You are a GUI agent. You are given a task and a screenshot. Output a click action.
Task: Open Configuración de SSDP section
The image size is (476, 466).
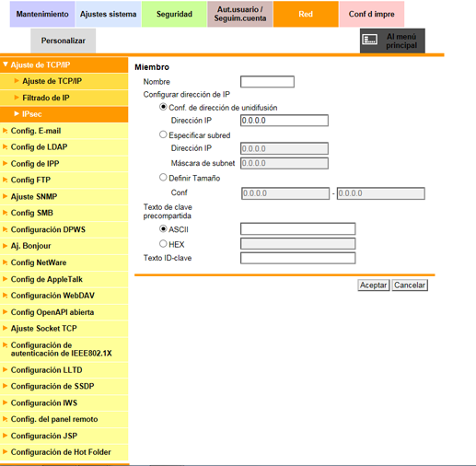tap(64, 386)
